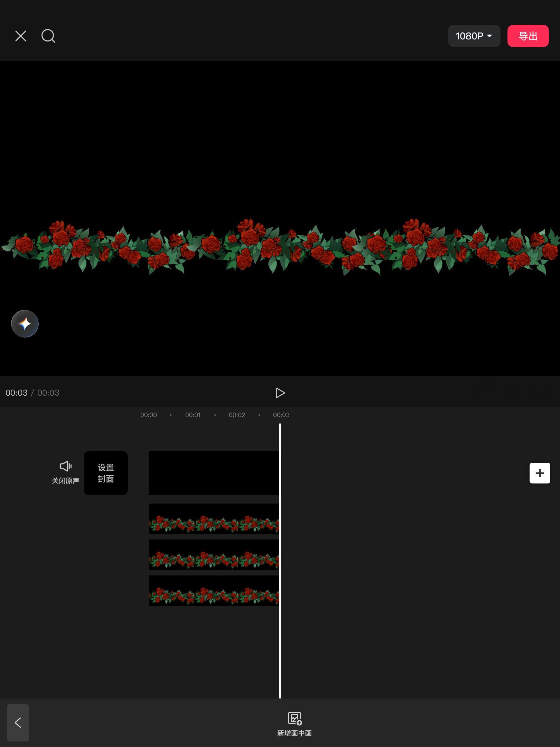
Task: Select the second rose overlay track
Action: point(214,555)
